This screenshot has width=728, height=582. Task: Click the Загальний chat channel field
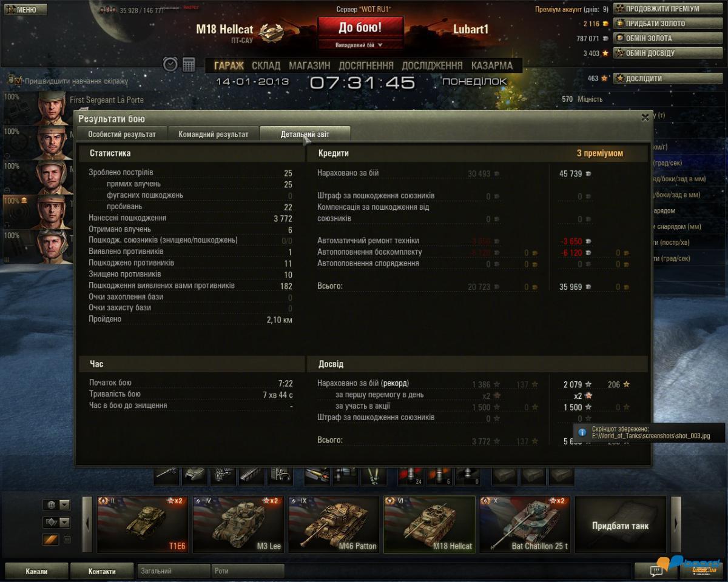coord(174,570)
